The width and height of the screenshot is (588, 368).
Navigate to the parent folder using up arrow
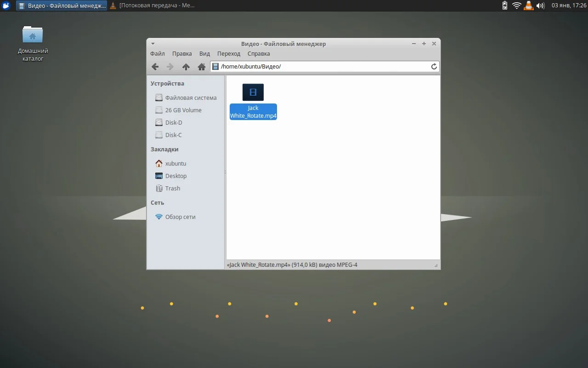[x=186, y=67]
